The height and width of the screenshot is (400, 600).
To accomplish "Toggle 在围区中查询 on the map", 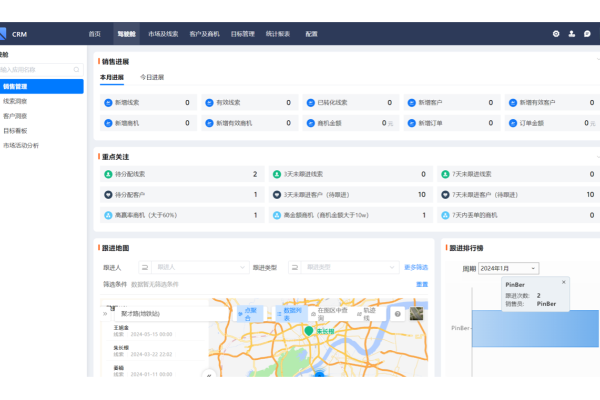I will pyautogui.click(x=330, y=314).
